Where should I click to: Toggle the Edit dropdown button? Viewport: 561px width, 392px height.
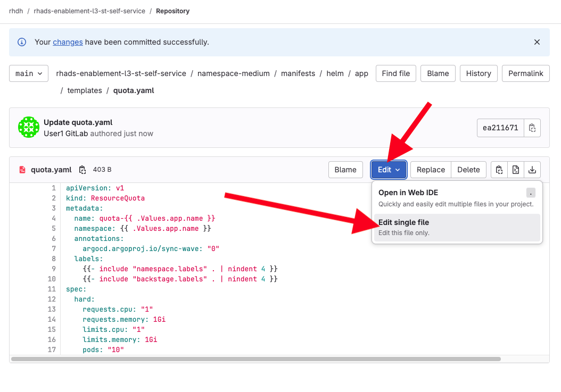pyautogui.click(x=389, y=170)
